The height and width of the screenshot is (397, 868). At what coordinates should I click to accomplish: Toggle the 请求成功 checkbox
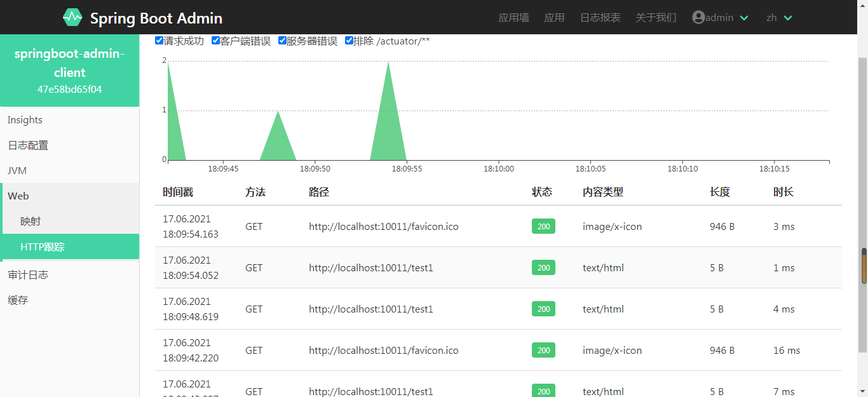pyautogui.click(x=159, y=41)
